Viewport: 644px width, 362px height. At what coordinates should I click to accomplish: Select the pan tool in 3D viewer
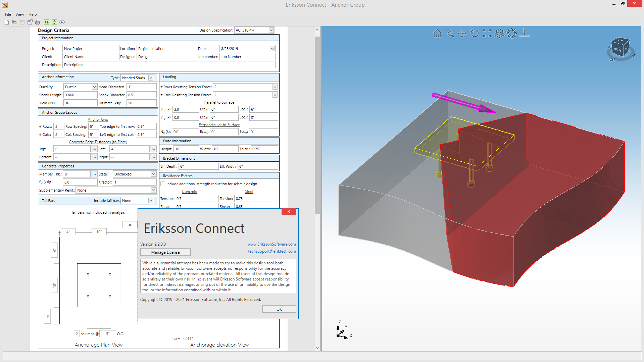tap(462, 33)
